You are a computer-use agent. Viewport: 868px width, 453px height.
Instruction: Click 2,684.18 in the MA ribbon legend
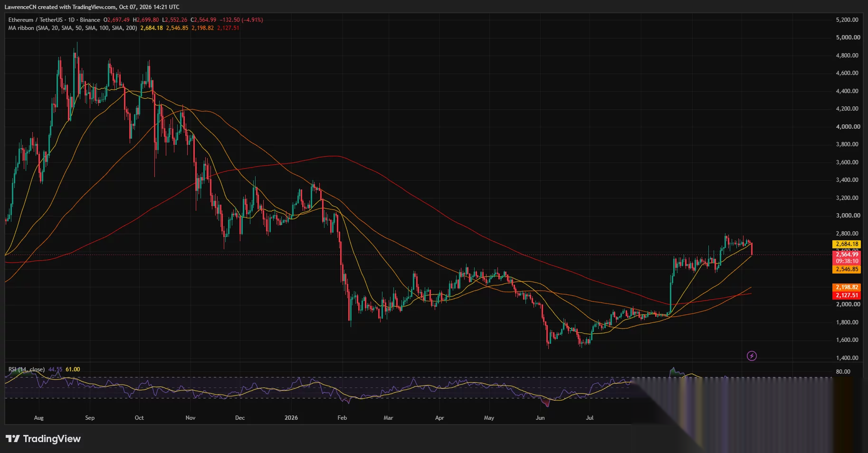152,28
